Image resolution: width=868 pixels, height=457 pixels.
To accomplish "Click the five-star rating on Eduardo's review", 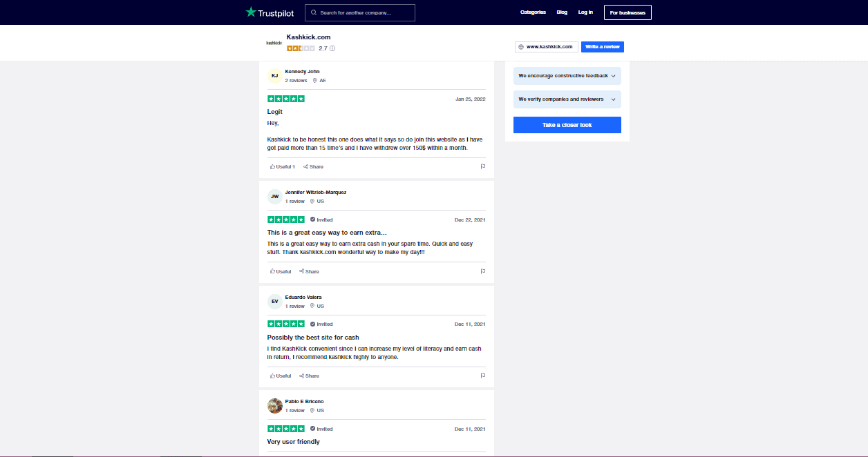I will [x=286, y=324].
